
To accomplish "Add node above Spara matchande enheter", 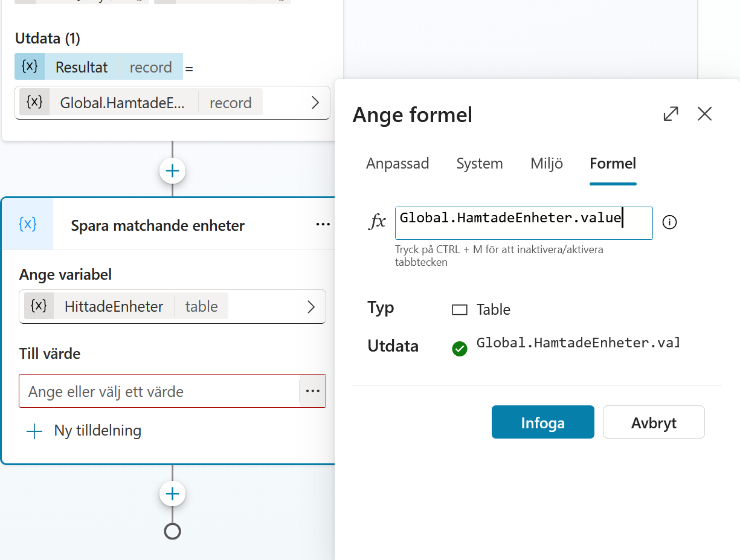I will (173, 171).
